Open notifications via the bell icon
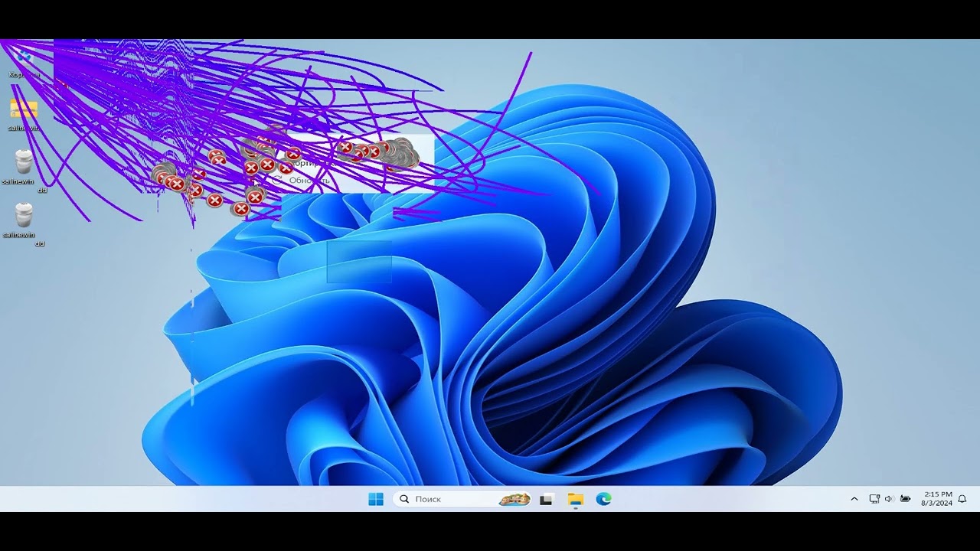The image size is (980, 551). coord(962,499)
